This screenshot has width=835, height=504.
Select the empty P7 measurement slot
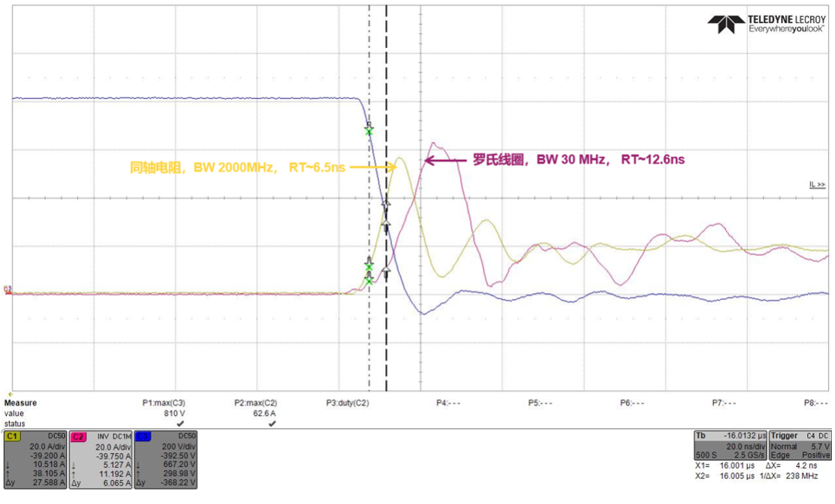(724, 403)
